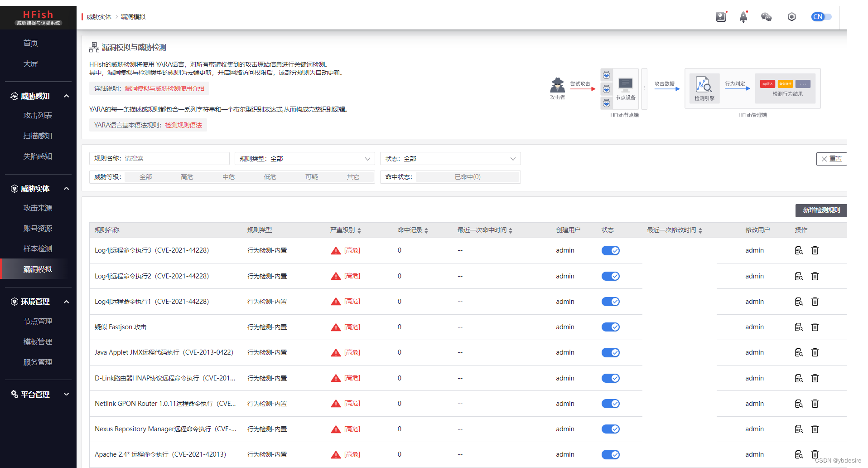Open the 漏洞模拟与威胁检测使用介绍 link

(164, 88)
